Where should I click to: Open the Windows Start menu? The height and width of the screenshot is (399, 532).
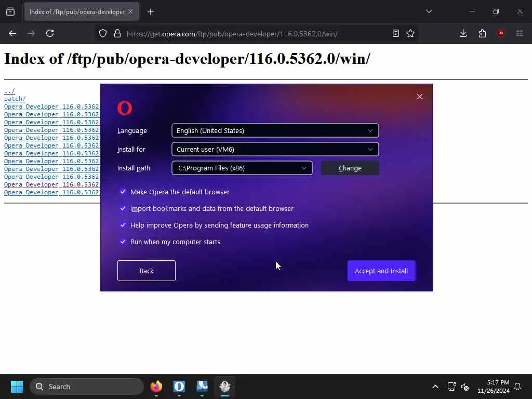tap(17, 387)
